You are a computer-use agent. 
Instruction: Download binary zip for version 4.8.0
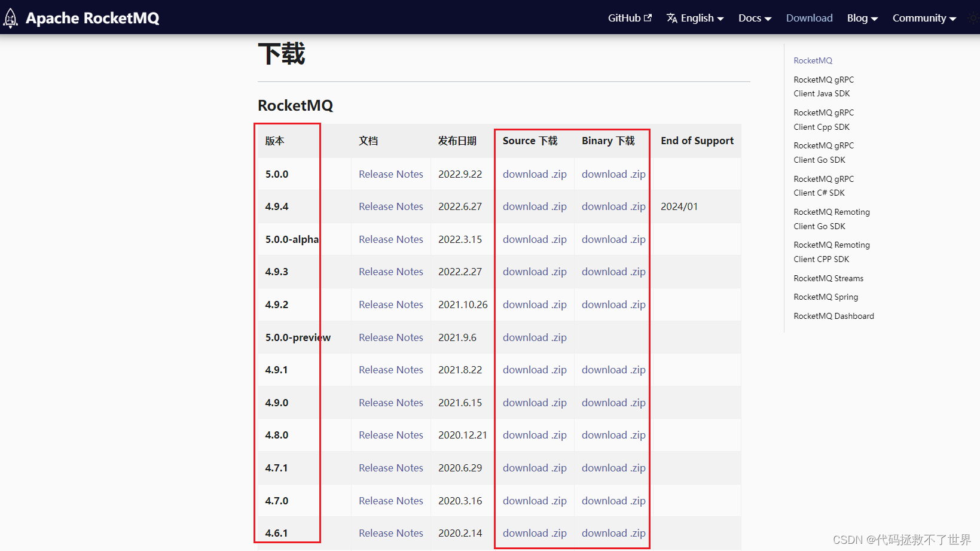coord(613,435)
